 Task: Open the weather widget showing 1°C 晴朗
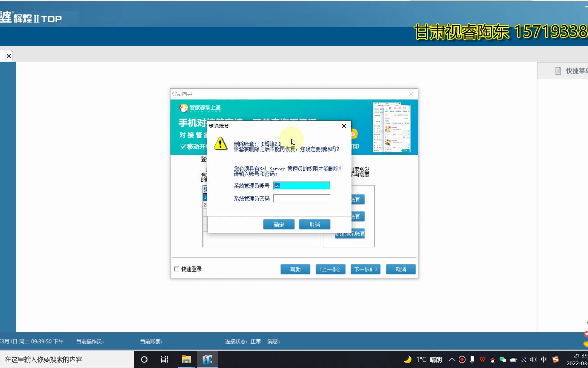click(423, 359)
